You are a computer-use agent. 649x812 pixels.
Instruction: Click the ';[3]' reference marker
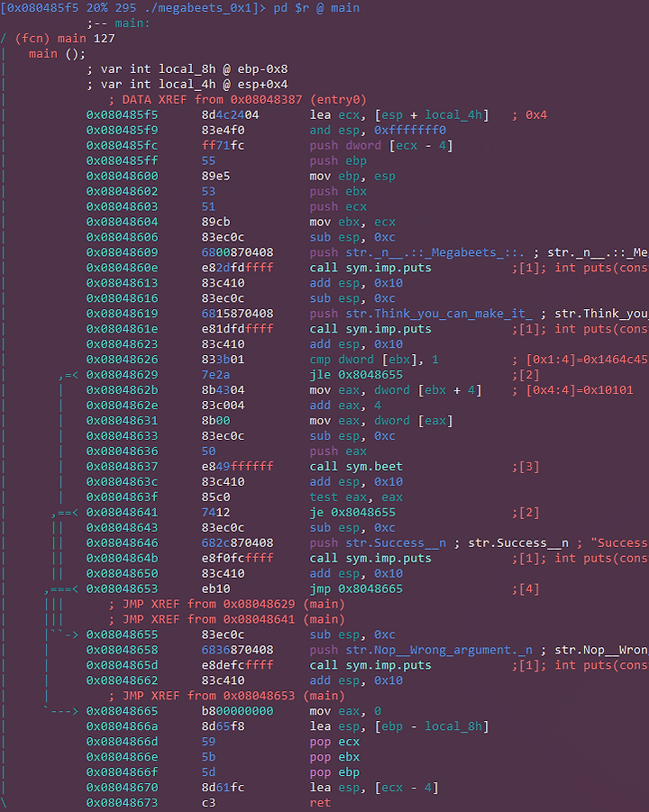tap(526, 467)
